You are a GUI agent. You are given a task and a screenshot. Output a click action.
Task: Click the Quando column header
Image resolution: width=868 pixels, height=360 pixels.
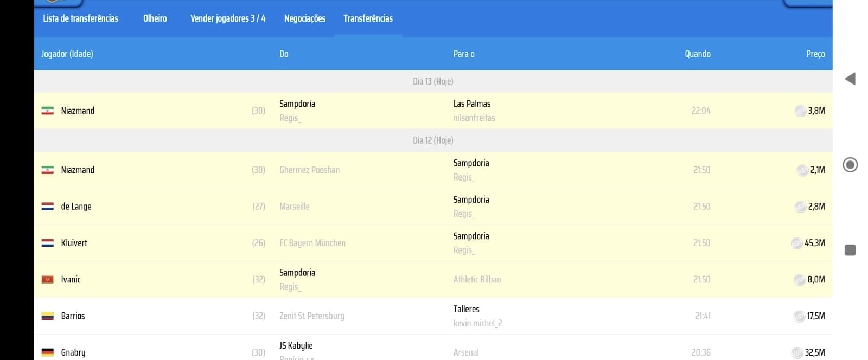tap(697, 54)
